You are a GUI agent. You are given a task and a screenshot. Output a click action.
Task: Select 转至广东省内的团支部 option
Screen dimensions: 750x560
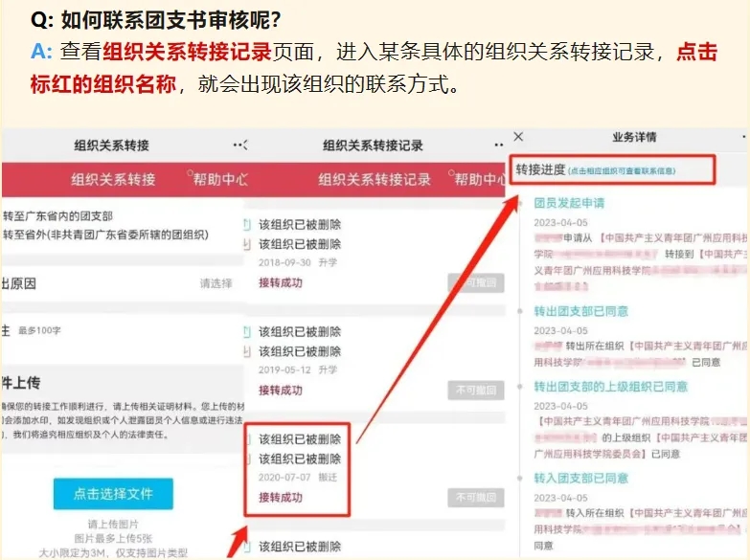tap(57, 216)
